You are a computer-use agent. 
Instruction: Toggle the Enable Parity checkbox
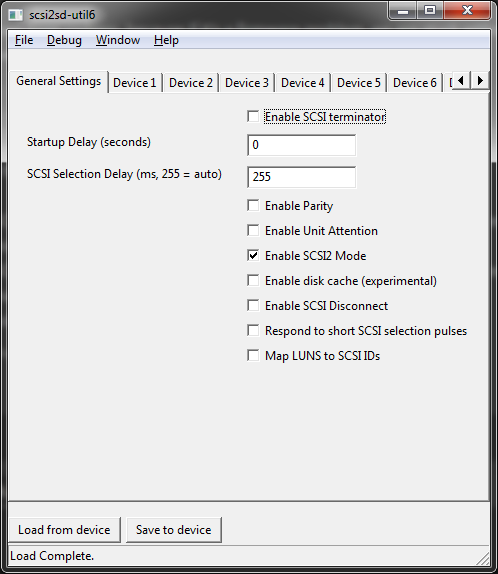253,205
